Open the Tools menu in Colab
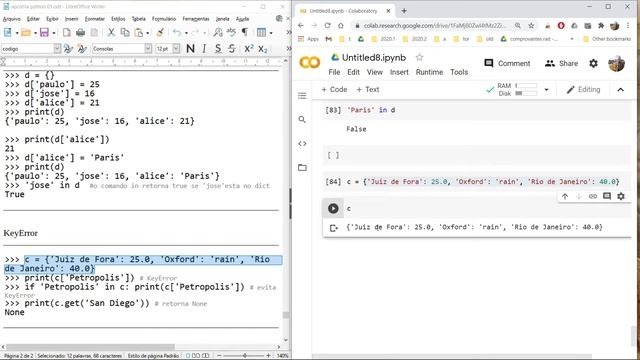The height and width of the screenshot is (360, 640). [x=459, y=72]
